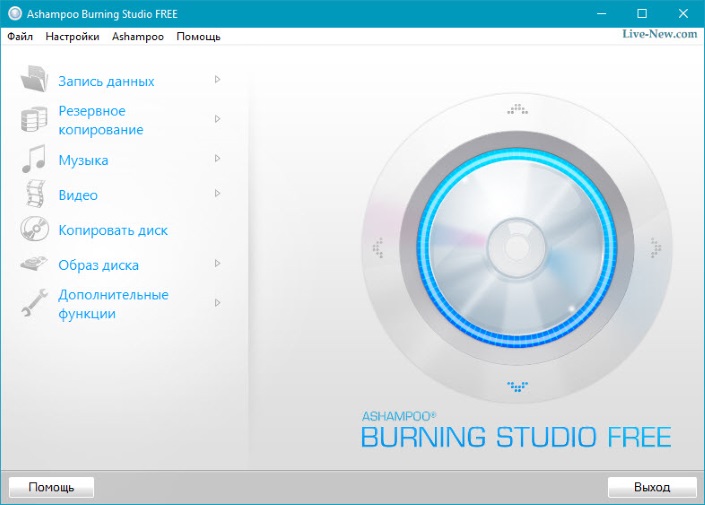This screenshot has width=705, height=505.
Task: Click the film strip icon beside Видео
Action: pos(36,194)
